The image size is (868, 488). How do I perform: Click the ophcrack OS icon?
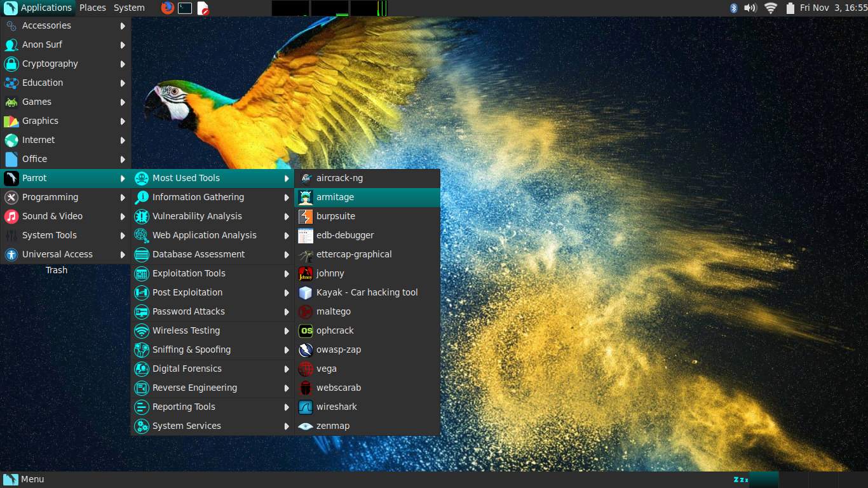[306, 330]
